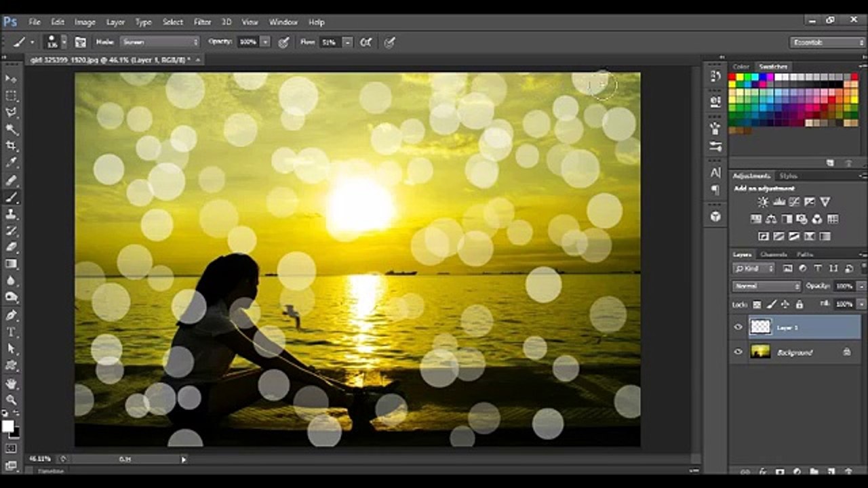This screenshot has height=488, width=868.
Task: Enable airbrush-style build-up
Action: (366, 42)
